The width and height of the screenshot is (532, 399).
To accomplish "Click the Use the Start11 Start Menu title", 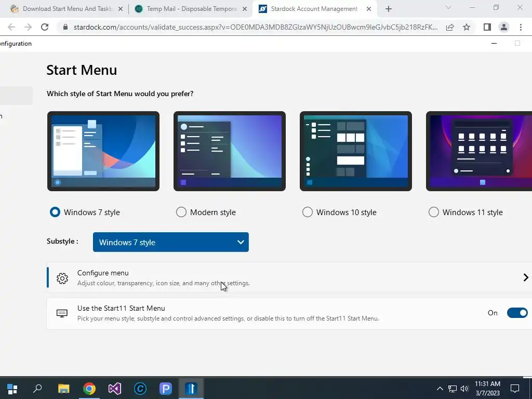I will pos(121,308).
